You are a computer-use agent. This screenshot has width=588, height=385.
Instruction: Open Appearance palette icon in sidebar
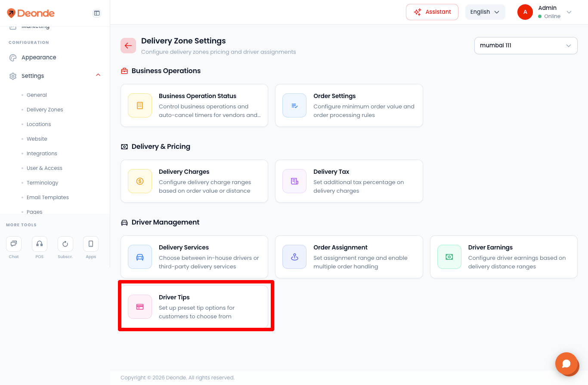click(x=13, y=58)
